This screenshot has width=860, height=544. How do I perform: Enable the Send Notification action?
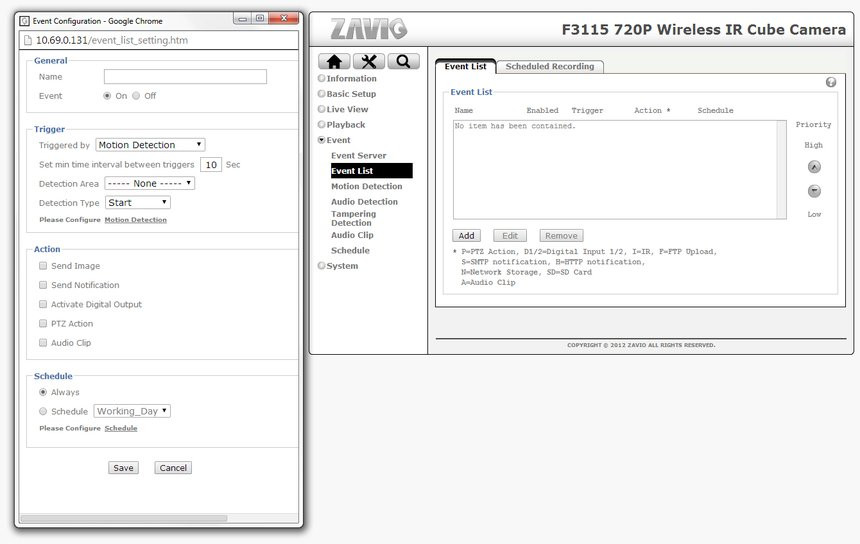pyautogui.click(x=43, y=285)
